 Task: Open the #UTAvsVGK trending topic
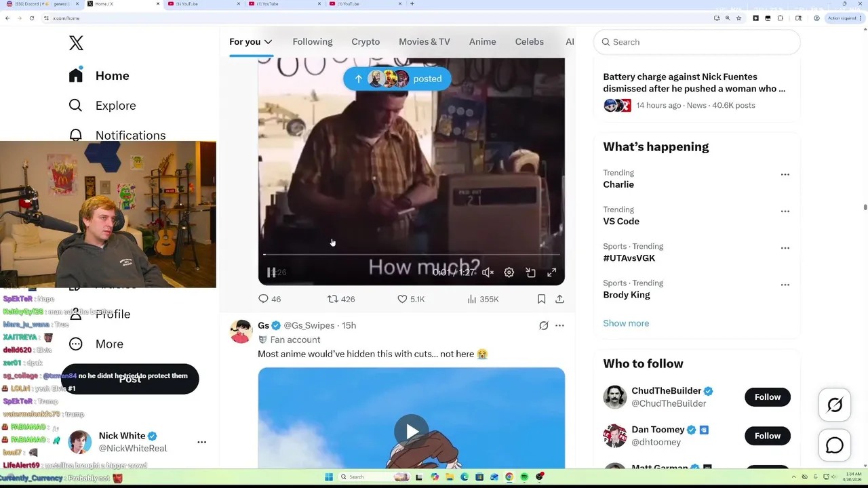629,258
